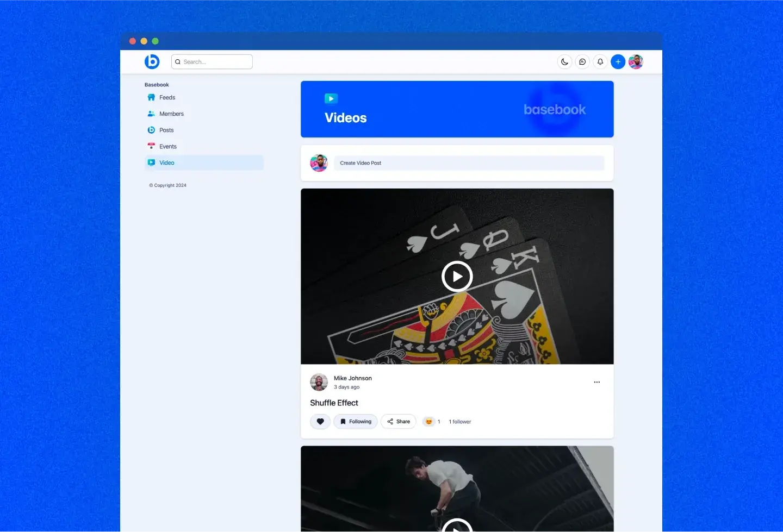The height and width of the screenshot is (532, 783).
Task: Click the Shuffle Effect title
Action: (334, 403)
